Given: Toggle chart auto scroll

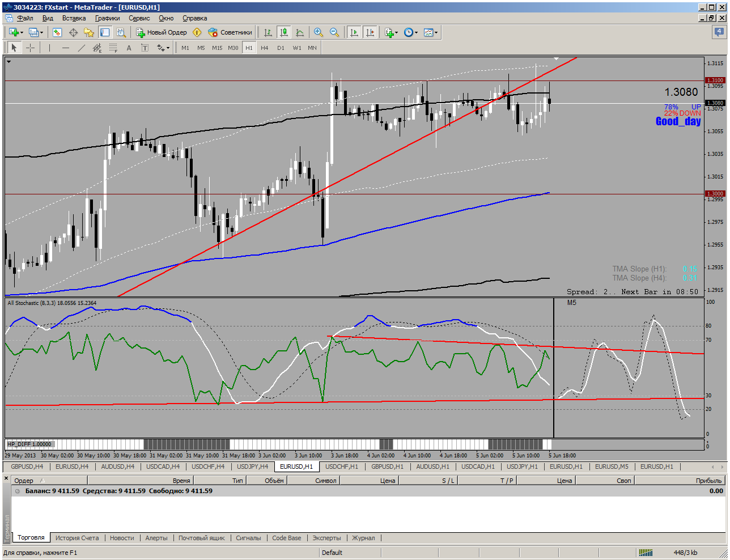Looking at the screenshot, I should [x=354, y=32].
